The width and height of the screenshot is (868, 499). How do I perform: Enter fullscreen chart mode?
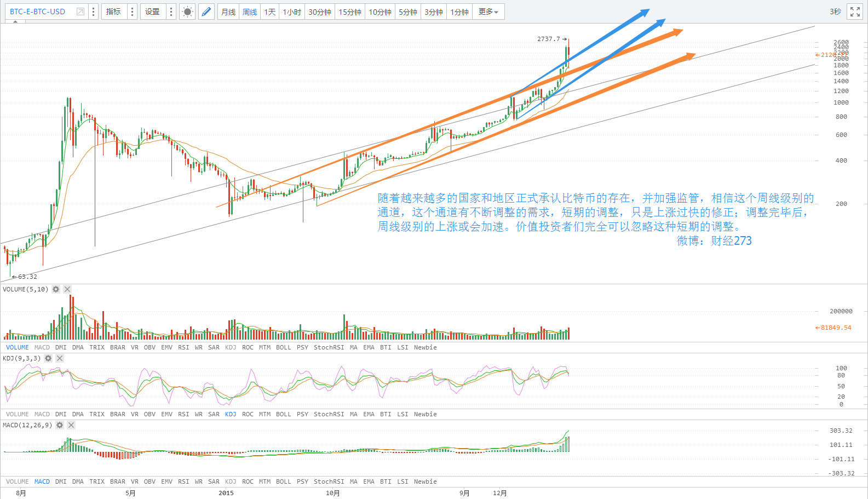click(855, 12)
